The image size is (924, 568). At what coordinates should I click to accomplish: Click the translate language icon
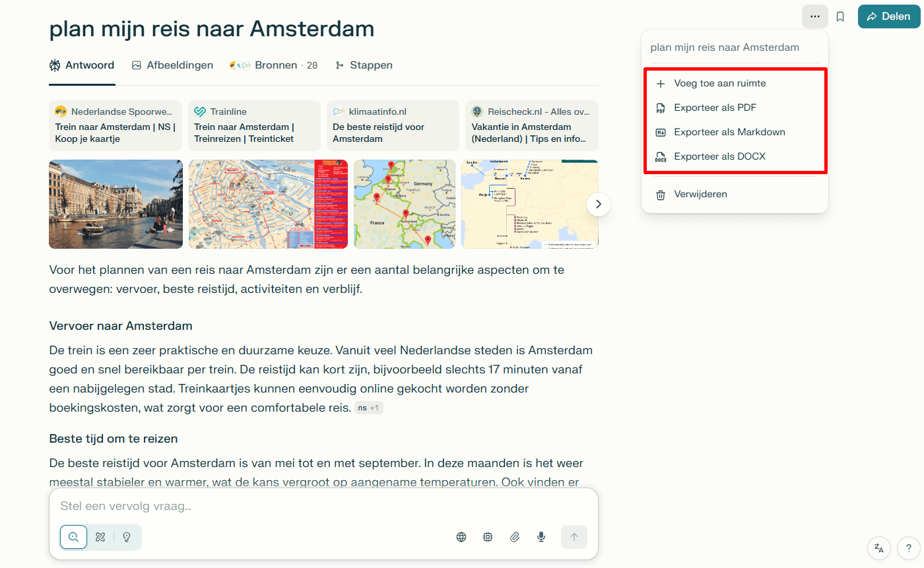[879, 548]
